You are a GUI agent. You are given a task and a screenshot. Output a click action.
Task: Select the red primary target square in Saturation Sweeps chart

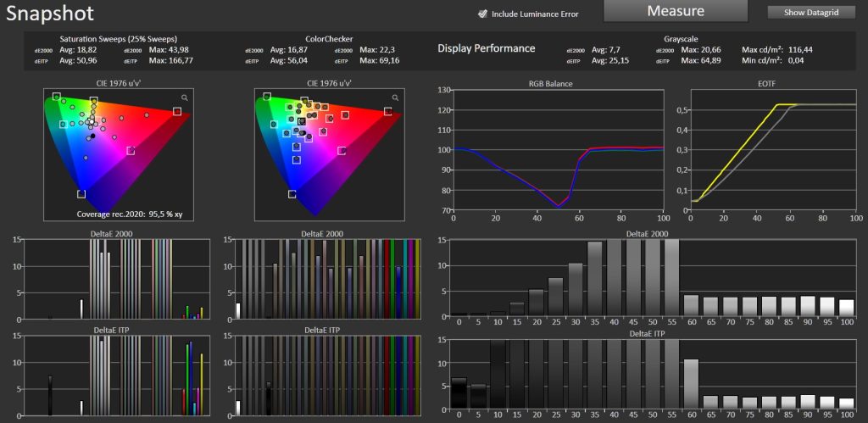[176, 111]
